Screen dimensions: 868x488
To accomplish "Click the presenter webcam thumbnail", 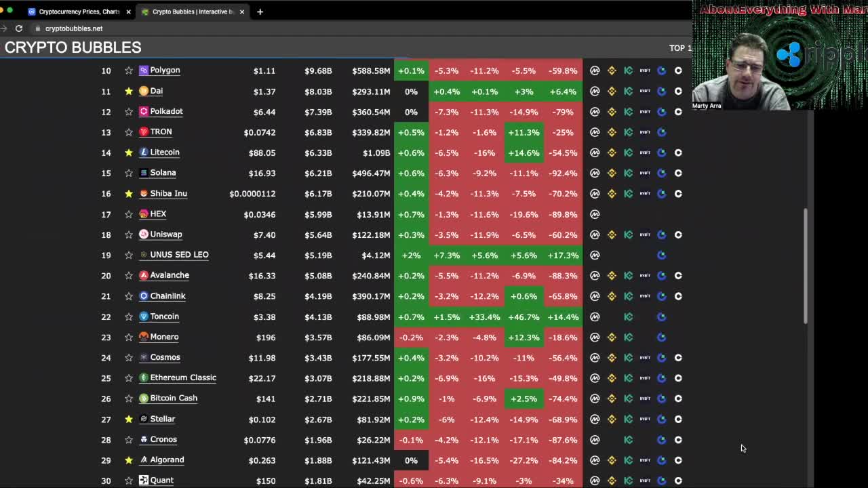I will 780,56.
